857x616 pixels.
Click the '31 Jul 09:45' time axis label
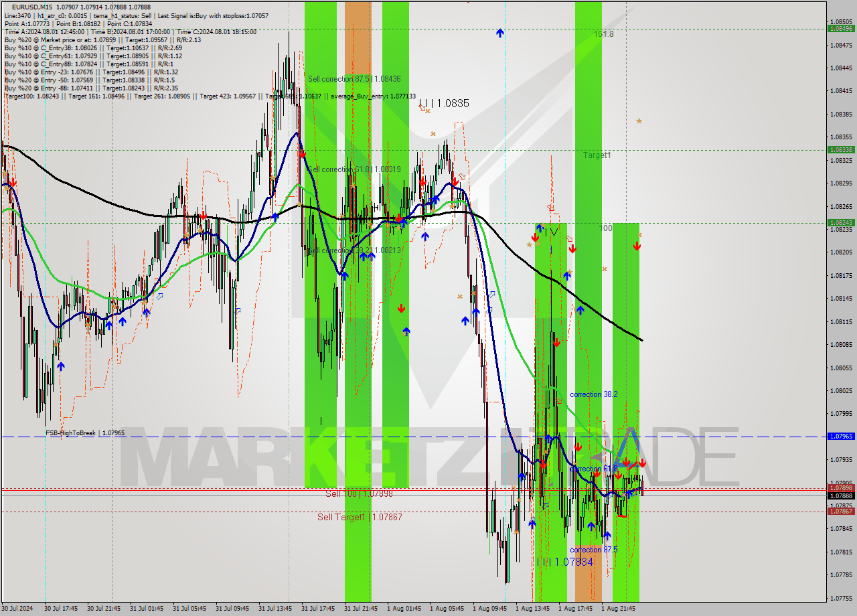coord(232,609)
